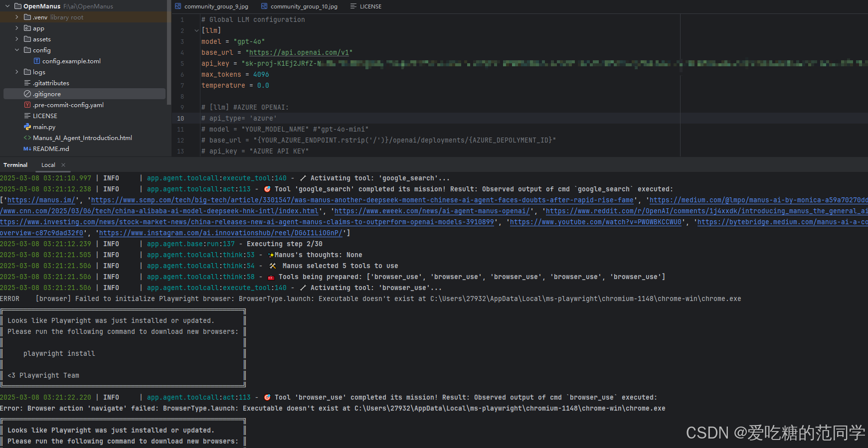Expand the .venv folder

point(17,17)
